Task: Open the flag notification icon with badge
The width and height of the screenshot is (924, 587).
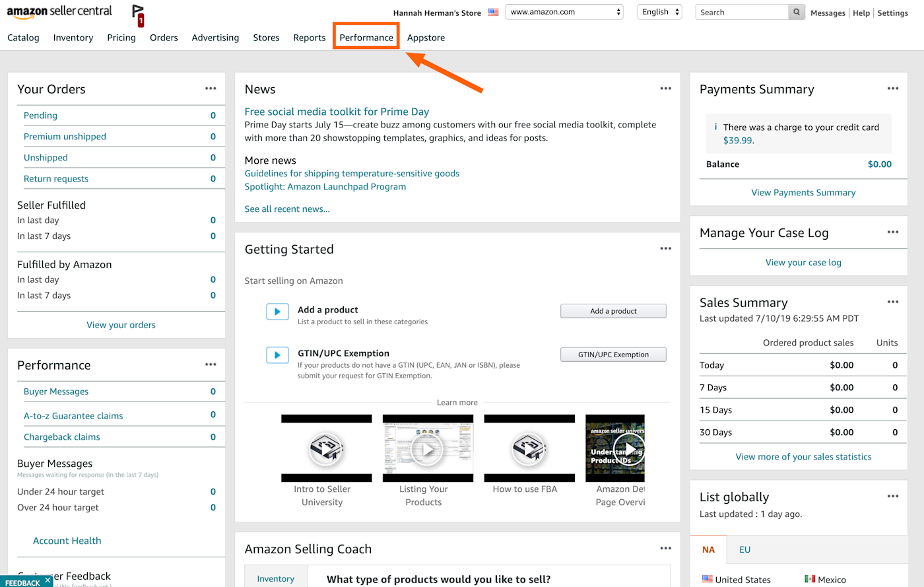Action: tap(138, 16)
